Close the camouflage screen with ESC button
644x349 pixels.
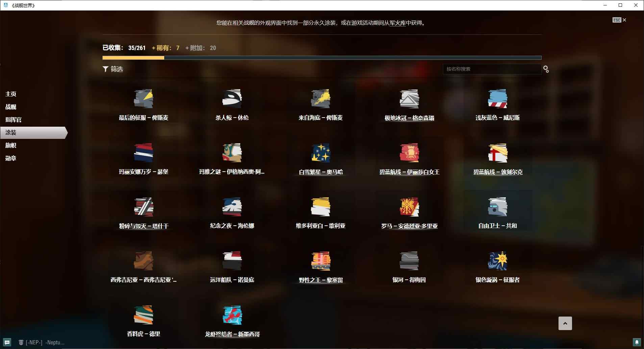[617, 20]
